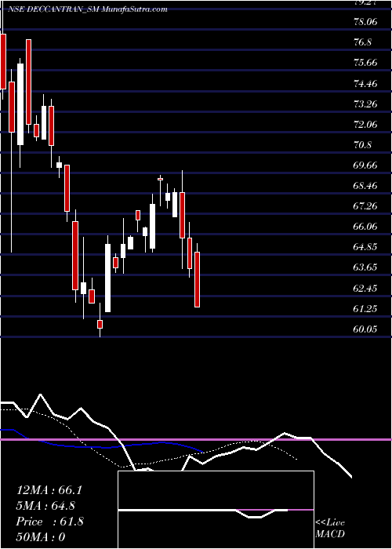Screen dimensions: 392x549
Task: Click the 64.85 price axis label
Action: tap(365, 247)
